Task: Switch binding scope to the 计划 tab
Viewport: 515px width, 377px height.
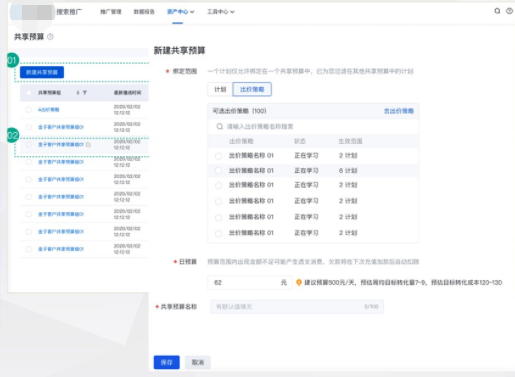Action: (x=220, y=89)
